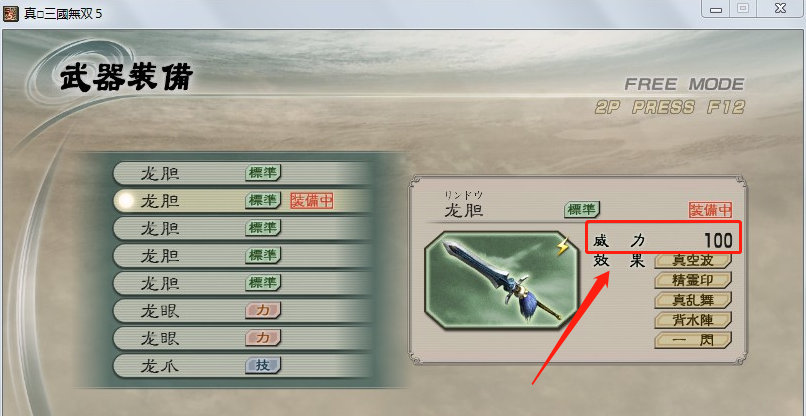Select the glowing orb cursor beside equipped 龙胆

123,201
